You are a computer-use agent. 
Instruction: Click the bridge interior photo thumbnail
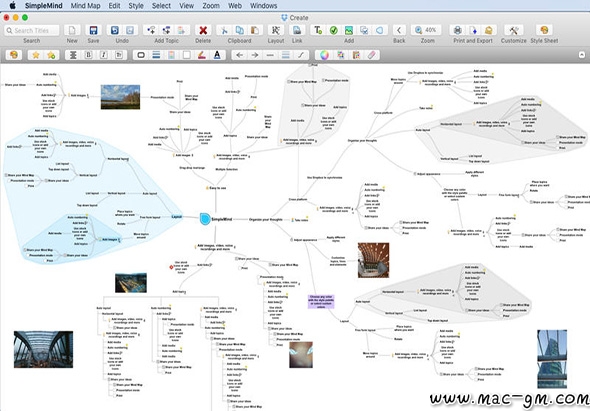point(44,349)
